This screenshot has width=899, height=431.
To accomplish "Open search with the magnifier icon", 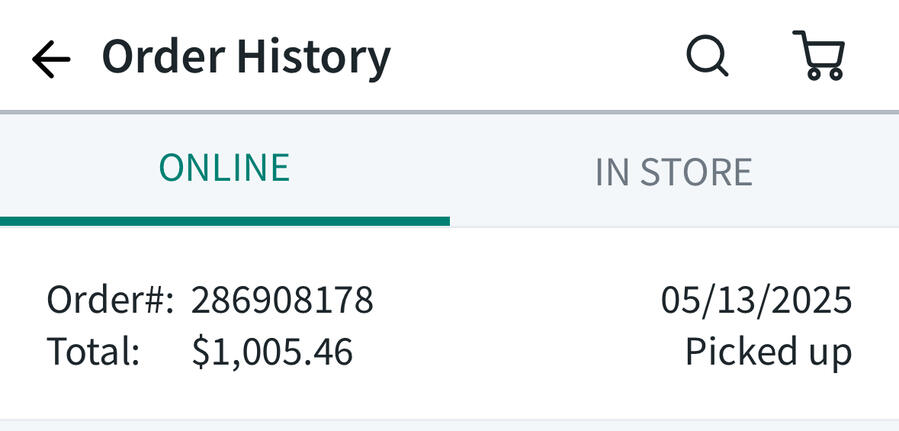I will (707, 56).
